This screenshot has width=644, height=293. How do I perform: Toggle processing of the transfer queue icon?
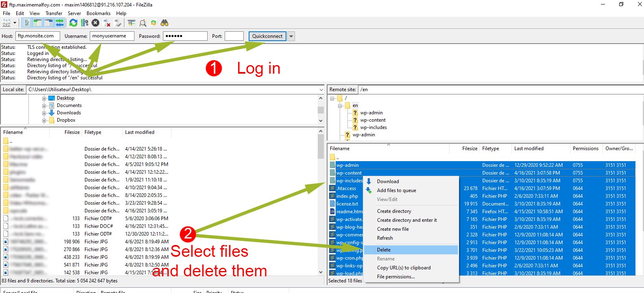(x=85, y=23)
